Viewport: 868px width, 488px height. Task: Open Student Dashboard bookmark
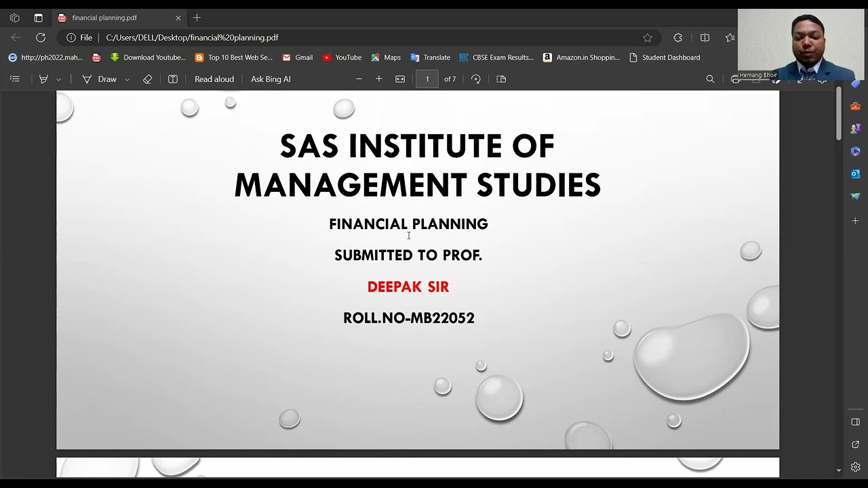click(664, 58)
